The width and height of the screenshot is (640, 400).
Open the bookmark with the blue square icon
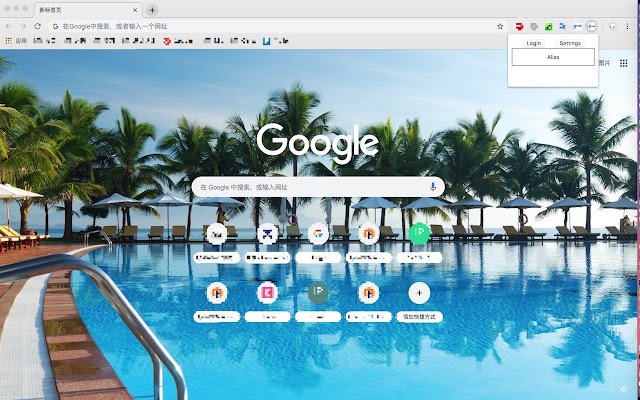276,41
